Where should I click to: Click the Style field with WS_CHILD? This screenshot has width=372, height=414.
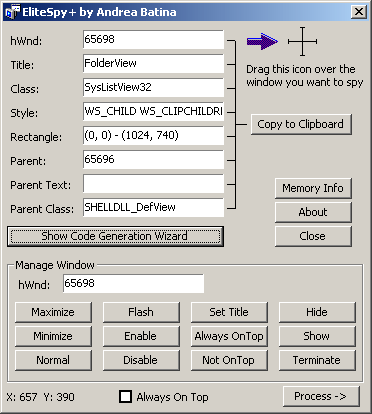153,112
